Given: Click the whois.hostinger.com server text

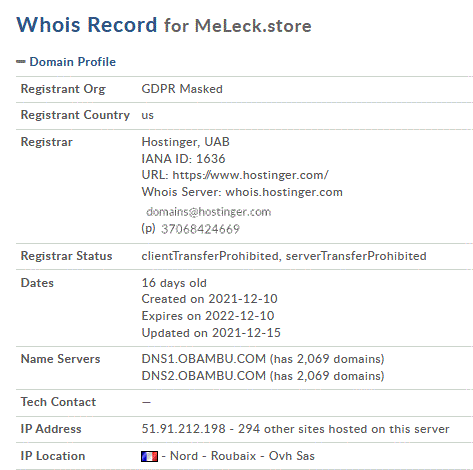Looking at the screenshot, I should 284,192.
